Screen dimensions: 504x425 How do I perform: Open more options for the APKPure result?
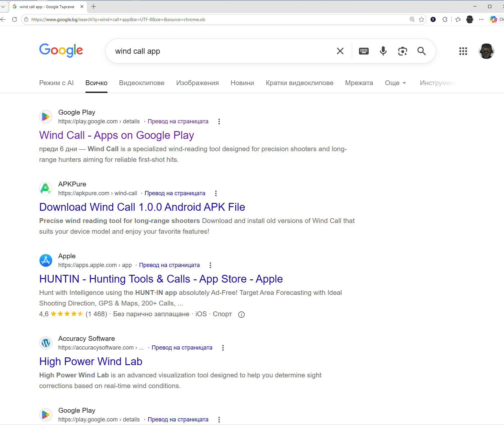tap(216, 193)
